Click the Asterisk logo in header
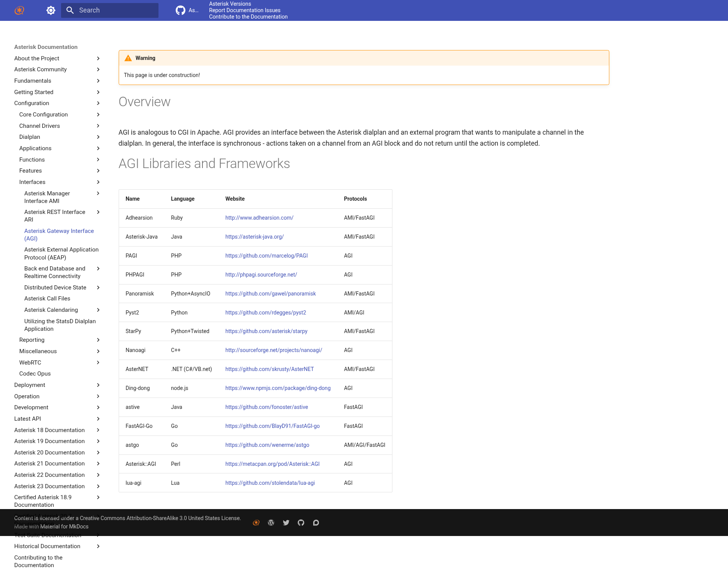Image resolution: width=728 pixels, height=569 pixels. pos(19,10)
